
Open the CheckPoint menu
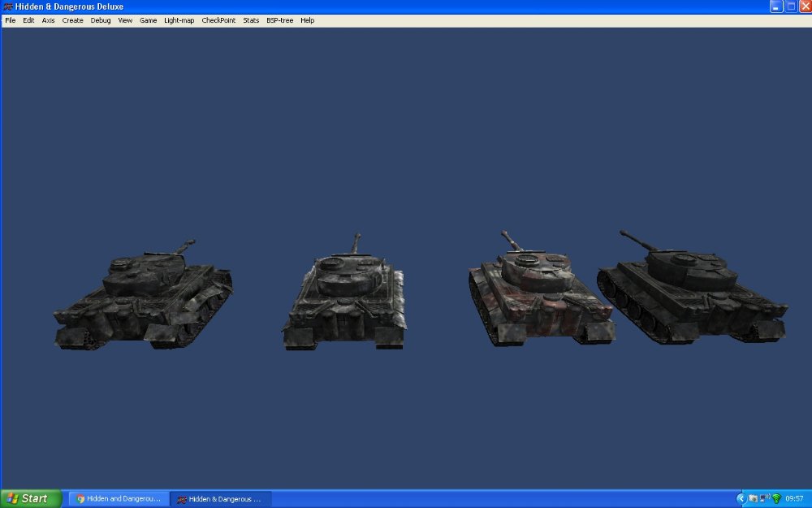tap(218, 20)
